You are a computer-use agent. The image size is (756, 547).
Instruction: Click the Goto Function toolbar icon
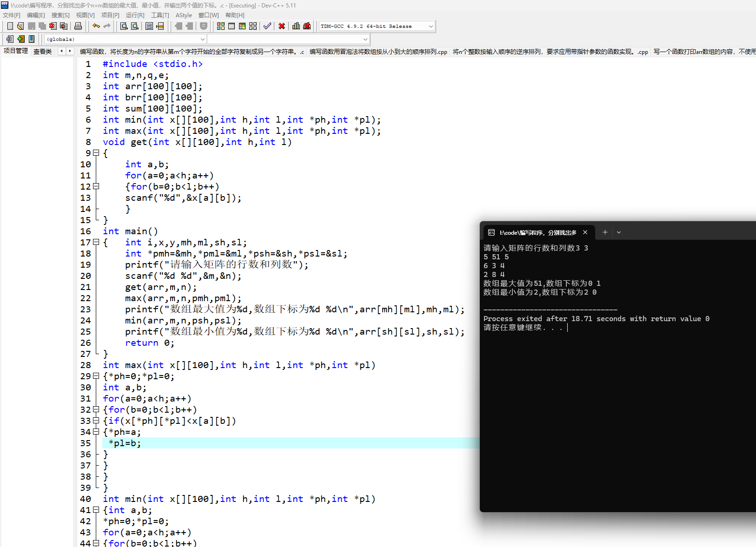pos(149,26)
